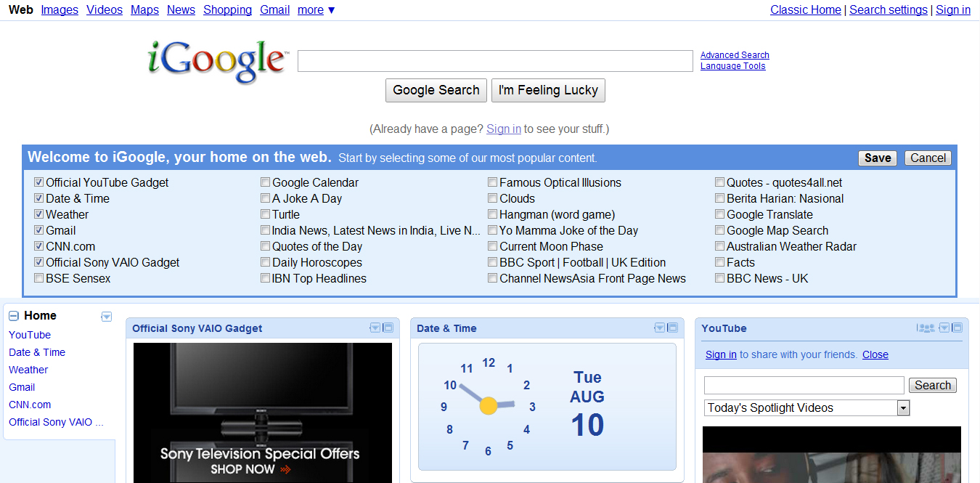980x483 pixels.
Task: Open Videos in top navigation
Action: [105, 10]
